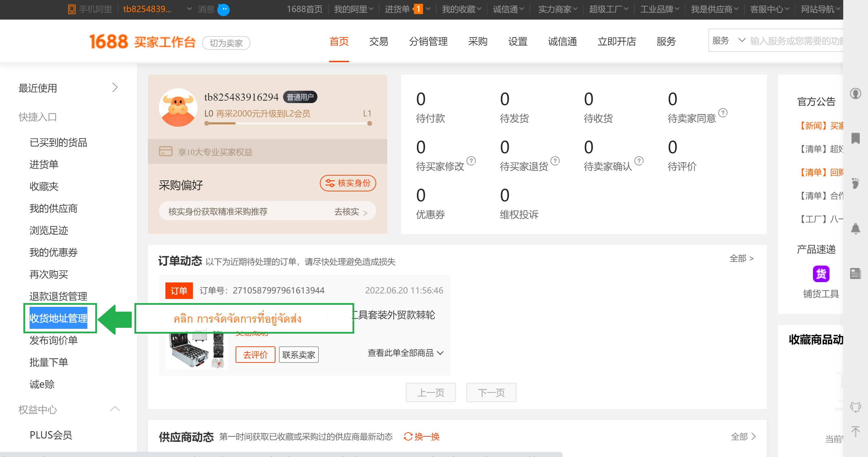Viewport: 868px width, 457px height.
Task: Expand the 最近使用 section arrow
Action: pyautogui.click(x=115, y=88)
